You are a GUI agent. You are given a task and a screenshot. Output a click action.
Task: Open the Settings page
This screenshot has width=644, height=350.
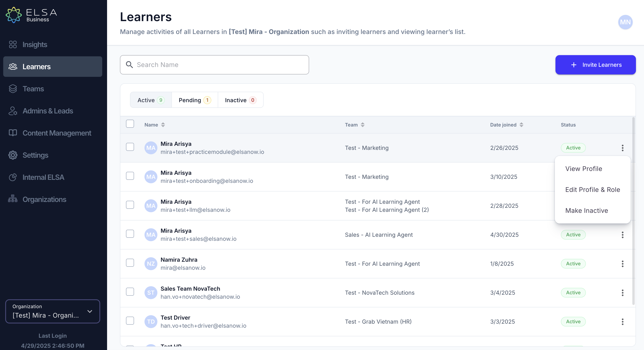click(53, 155)
